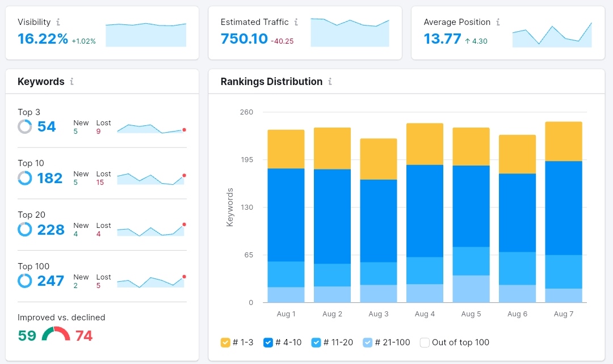
Task: Click the Keywords panel heading
Action: 41,82
